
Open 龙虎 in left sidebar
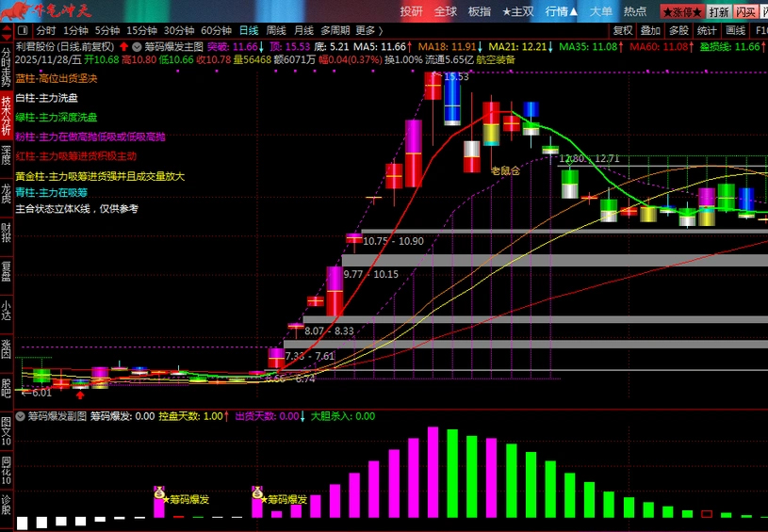6,194
